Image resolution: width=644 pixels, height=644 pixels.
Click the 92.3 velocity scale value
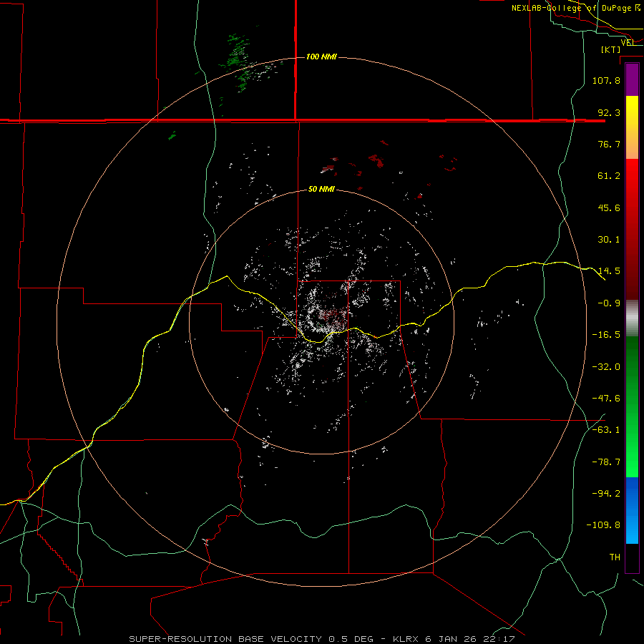[x=609, y=112]
